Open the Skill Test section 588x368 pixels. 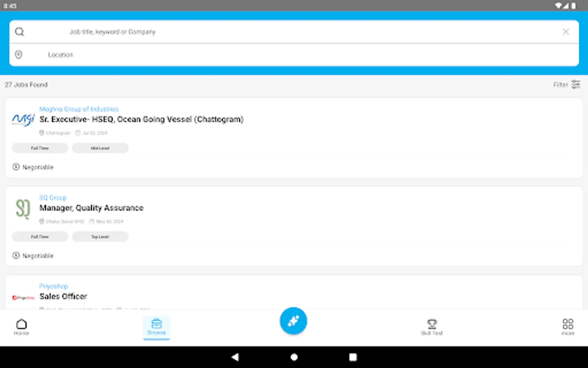coord(432,327)
